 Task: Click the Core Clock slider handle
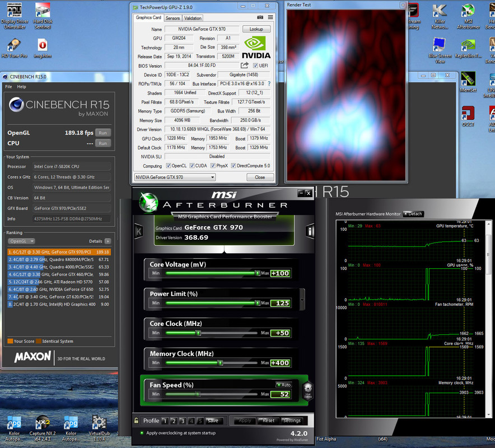pos(199,333)
